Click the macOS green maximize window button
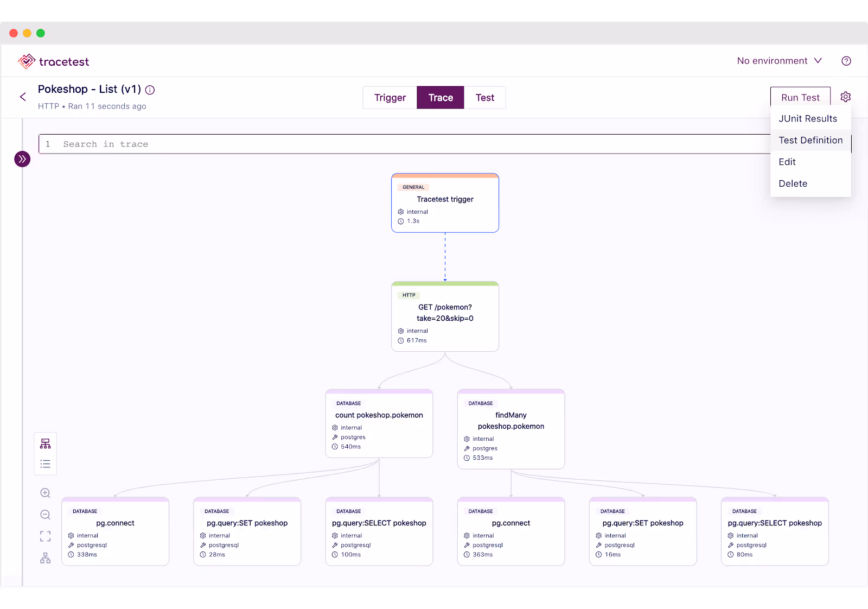This screenshot has width=868, height=609. (41, 33)
